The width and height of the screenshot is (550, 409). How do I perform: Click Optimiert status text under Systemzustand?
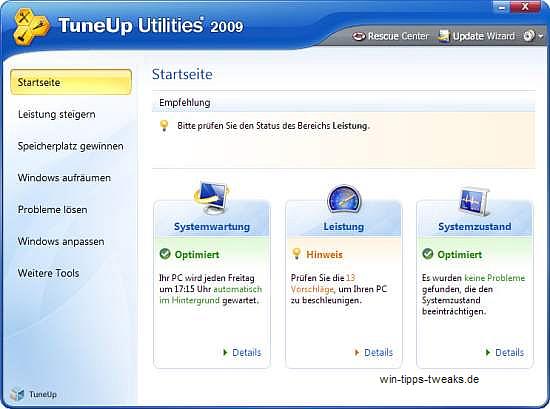[x=460, y=254]
